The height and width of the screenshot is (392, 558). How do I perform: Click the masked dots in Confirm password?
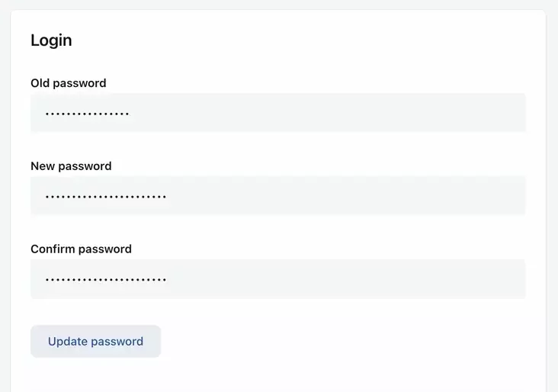[x=105, y=280]
